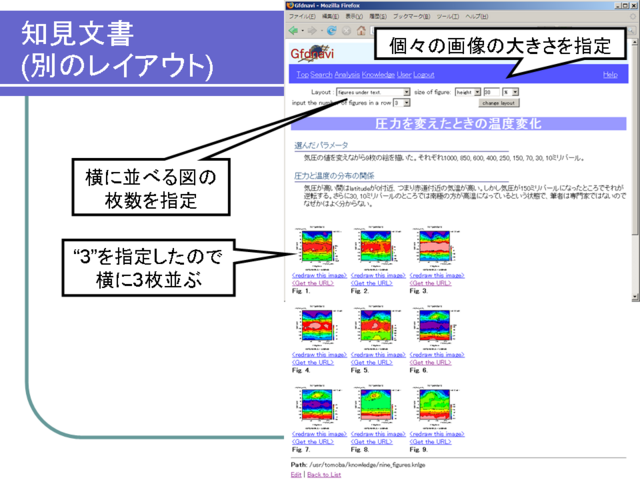Click the browser Stop icon

[x=347, y=31]
